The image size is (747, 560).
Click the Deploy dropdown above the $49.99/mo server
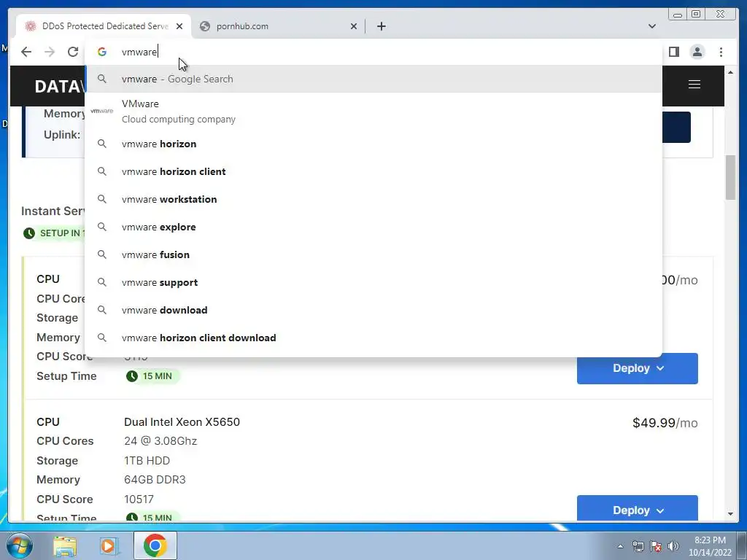pos(638,368)
